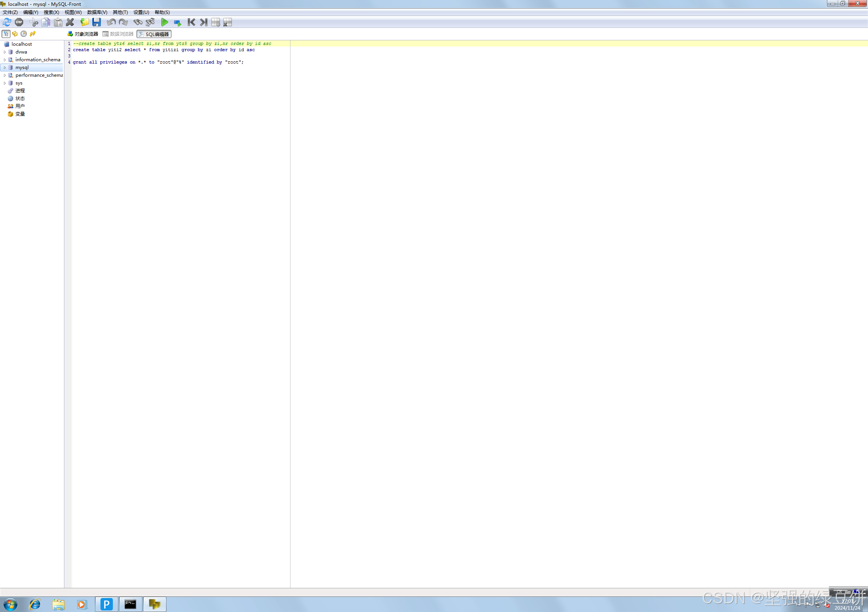The image size is (868, 612).
Task: Click the blue floppy disk Save icon
Action: click(97, 22)
